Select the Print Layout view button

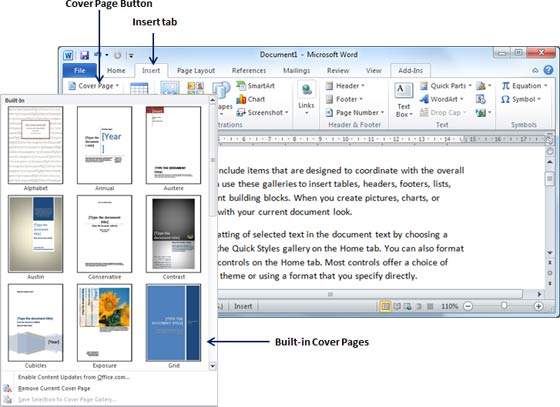(385, 306)
